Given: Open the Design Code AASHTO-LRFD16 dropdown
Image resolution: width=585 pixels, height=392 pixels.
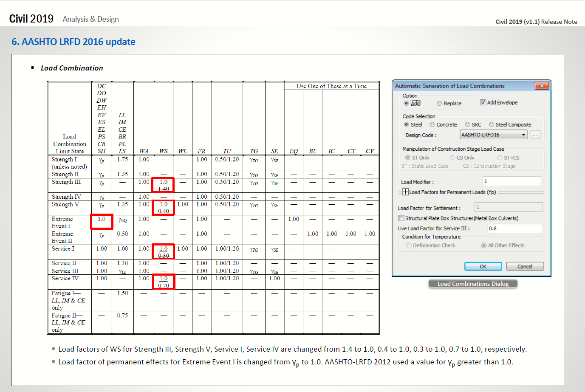Looking at the screenshot, I should coord(494,135).
